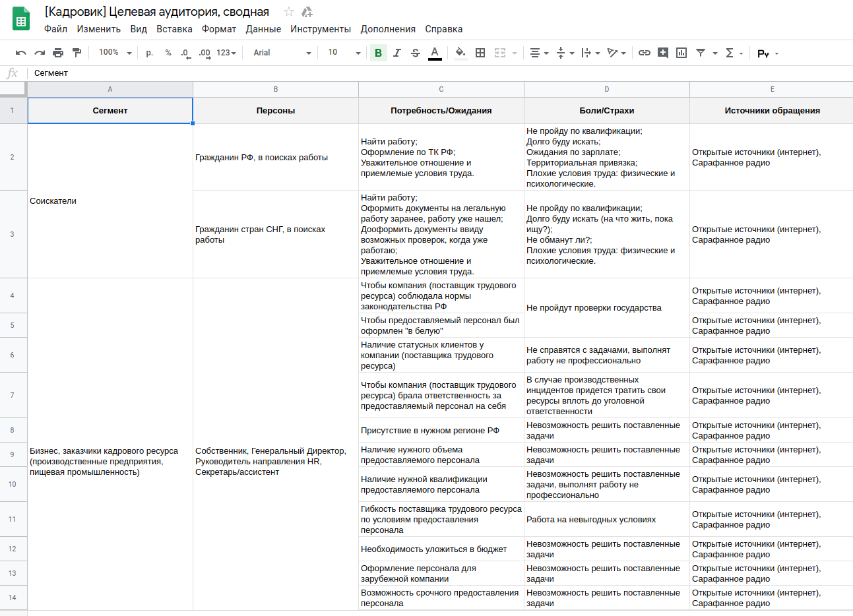The width and height of the screenshot is (853, 616).
Task: Insert a chart
Action: (681, 53)
